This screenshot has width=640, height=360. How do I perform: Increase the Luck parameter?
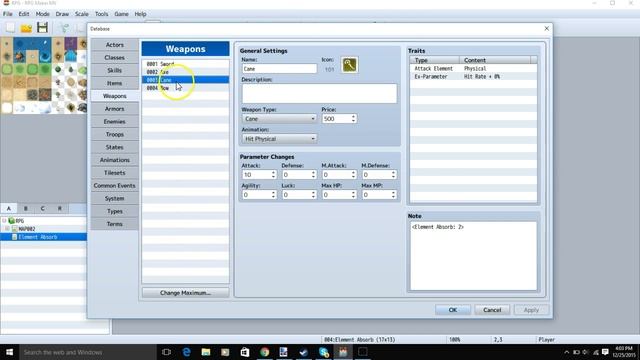[313, 192]
